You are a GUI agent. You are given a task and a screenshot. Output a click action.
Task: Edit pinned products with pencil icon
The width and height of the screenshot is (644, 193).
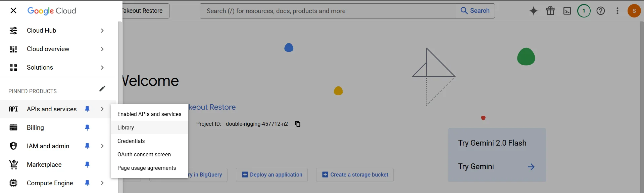click(x=102, y=88)
